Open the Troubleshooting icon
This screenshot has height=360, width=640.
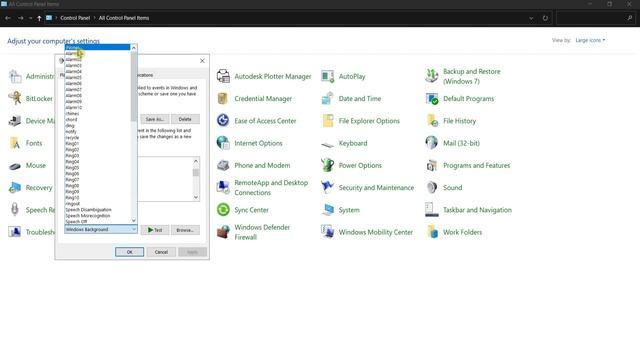pos(15,232)
